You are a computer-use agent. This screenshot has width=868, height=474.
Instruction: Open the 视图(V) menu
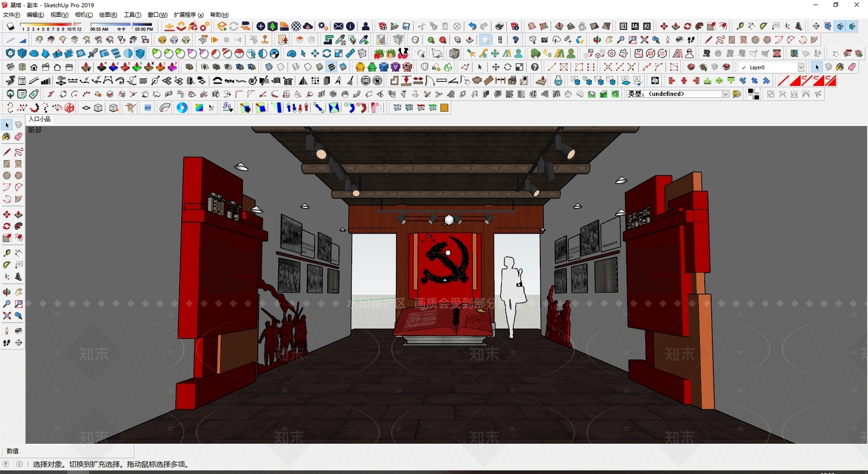tap(60, 15)
